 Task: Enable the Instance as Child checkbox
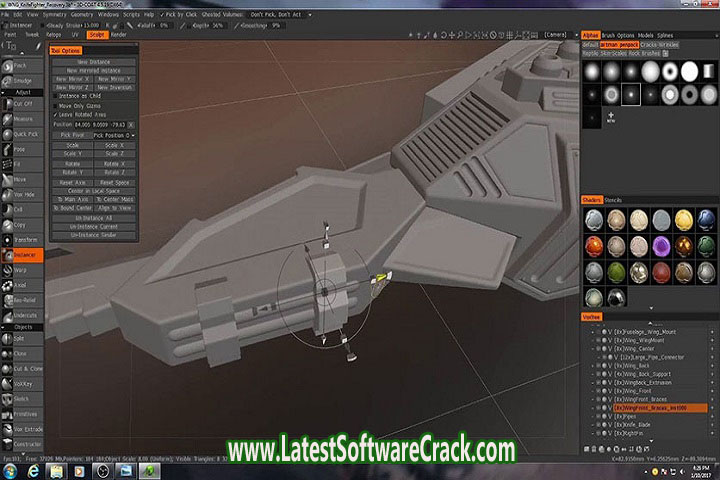coord(57,95)
